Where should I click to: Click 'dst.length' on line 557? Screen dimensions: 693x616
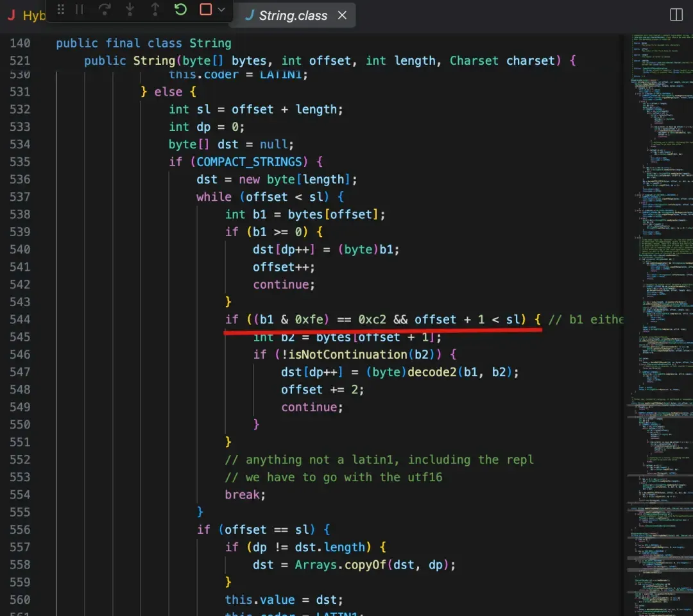330,547
